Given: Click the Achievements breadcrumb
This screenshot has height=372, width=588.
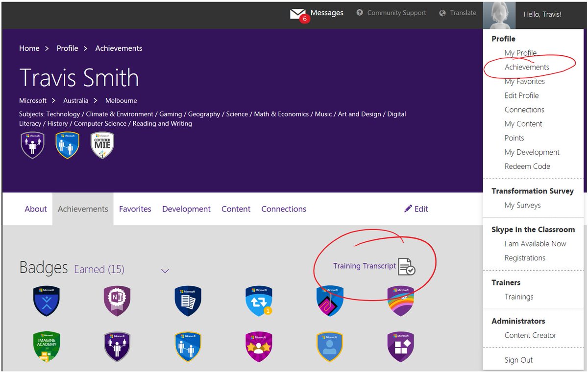Looking at the screenshot, I should click(x=119, y=48).
